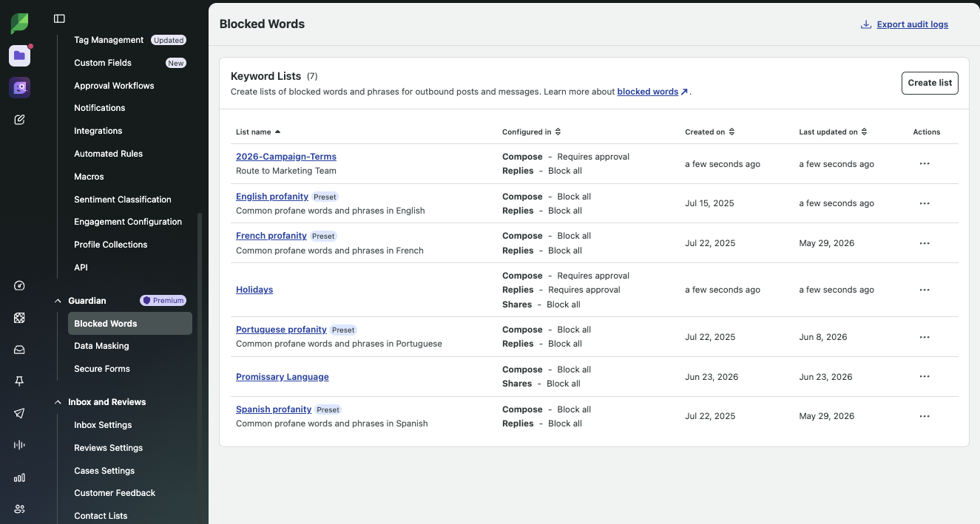Open actions menu for Holidays row

pos(925,290)
